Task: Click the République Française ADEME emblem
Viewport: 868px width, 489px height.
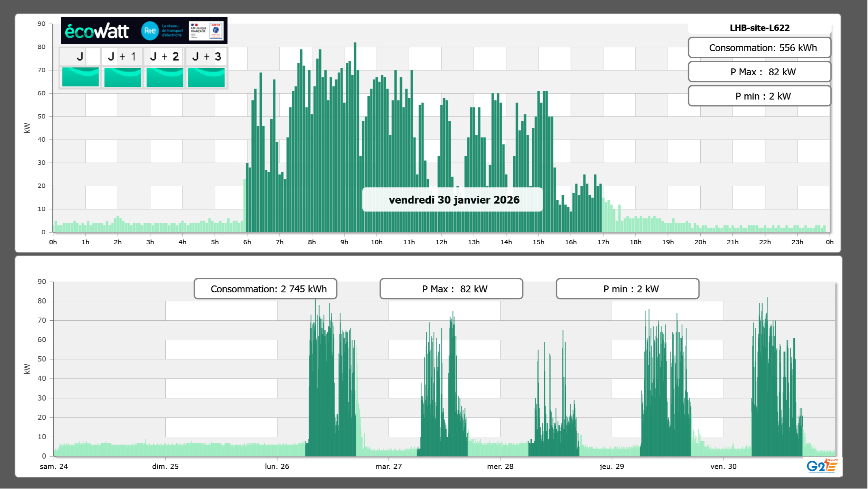Action: pos(206,31)
